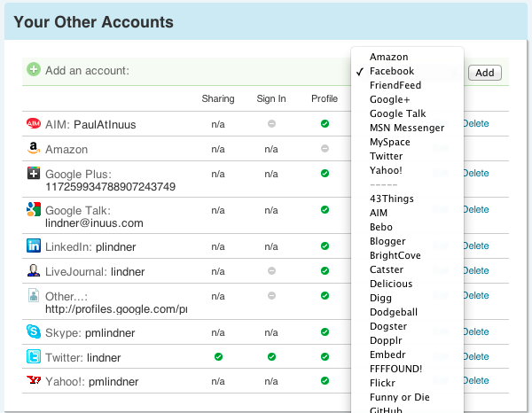Toggle Twitter Sign In green check
532x413 pixels.
pos(271,356)
